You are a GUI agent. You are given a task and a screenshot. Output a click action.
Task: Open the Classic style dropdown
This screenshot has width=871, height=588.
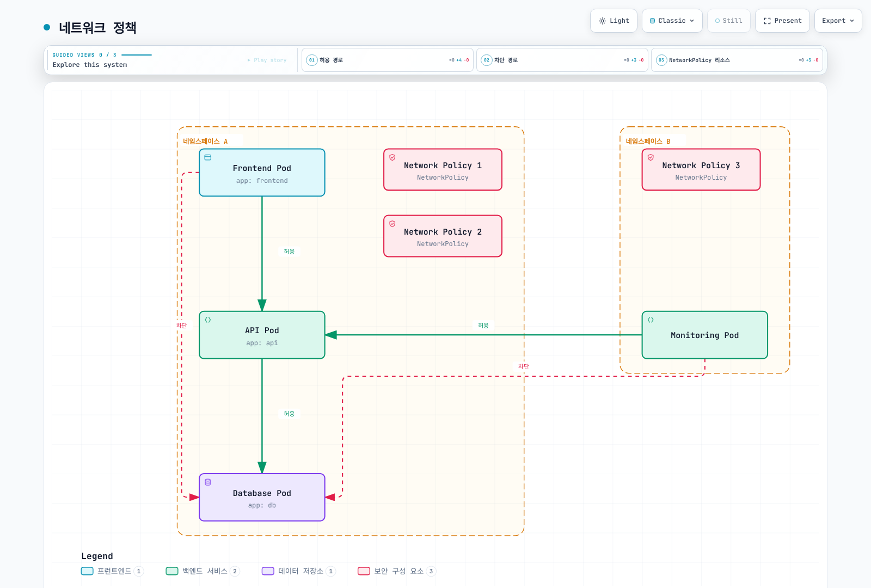click(x=672, y=21)
